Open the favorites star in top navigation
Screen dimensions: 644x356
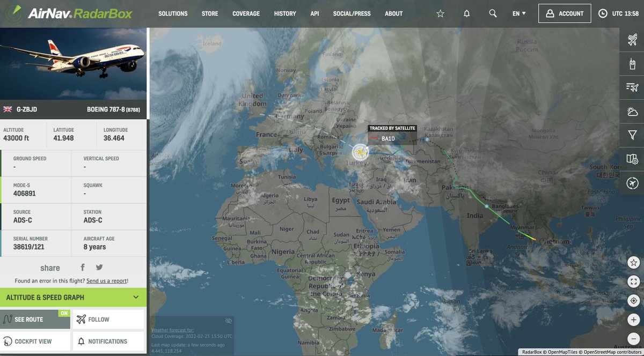coord(441,13)
